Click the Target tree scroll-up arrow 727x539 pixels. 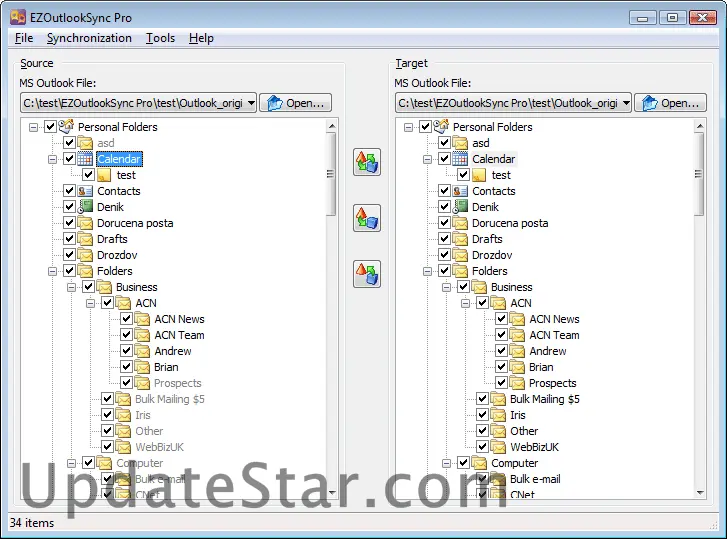coord(700,126)
